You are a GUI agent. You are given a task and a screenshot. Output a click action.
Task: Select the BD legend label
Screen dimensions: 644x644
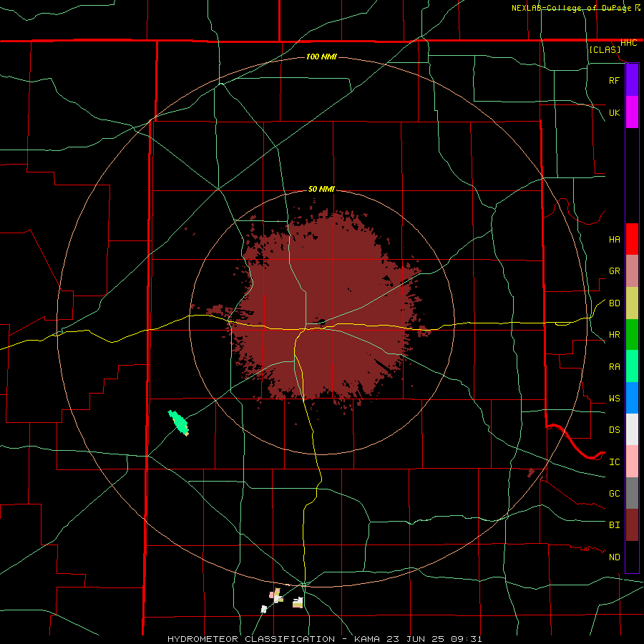(614, 303)
